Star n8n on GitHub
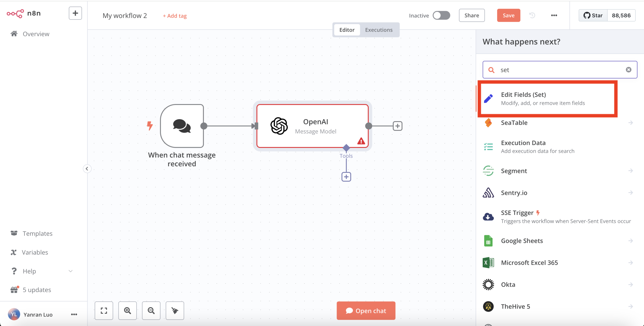The image size is (644, 326). (x=593, y=15)
